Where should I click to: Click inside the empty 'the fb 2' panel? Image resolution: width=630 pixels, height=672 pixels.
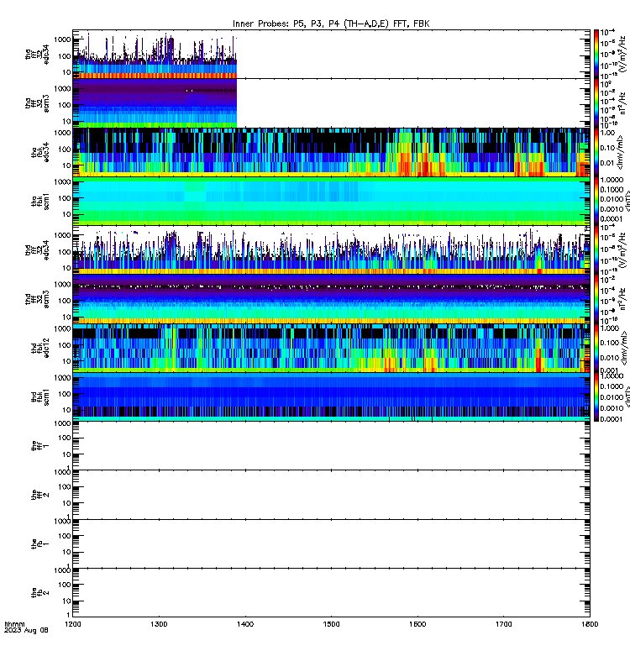point(331,593)
